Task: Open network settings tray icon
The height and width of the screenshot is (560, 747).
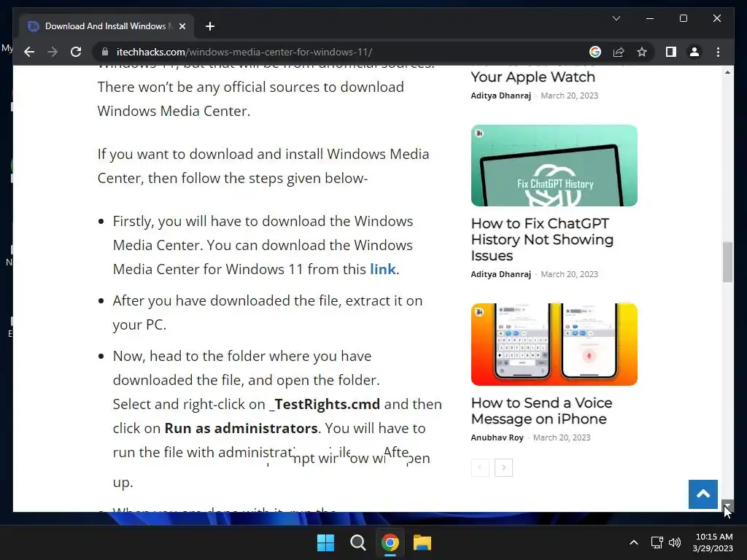Action: pyautogui.click(x=657, y=542)
